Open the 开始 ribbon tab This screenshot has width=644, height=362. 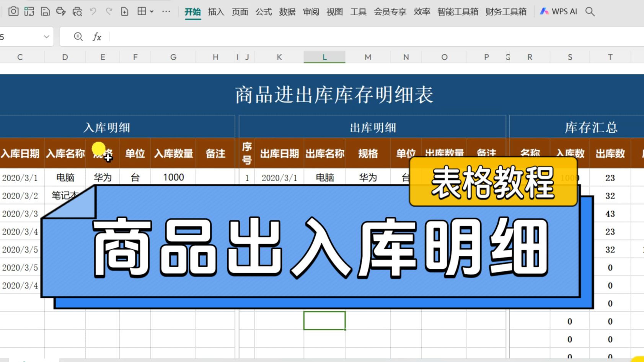tap(192, 12)
